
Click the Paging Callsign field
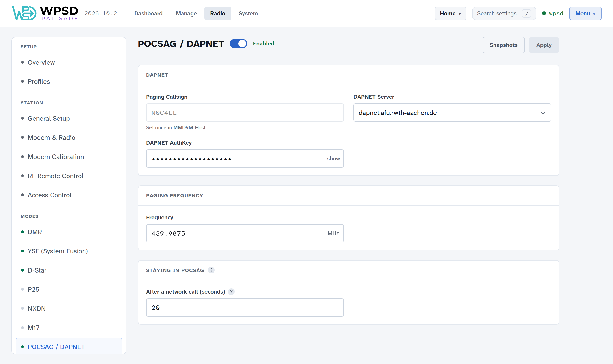(245, 113)
